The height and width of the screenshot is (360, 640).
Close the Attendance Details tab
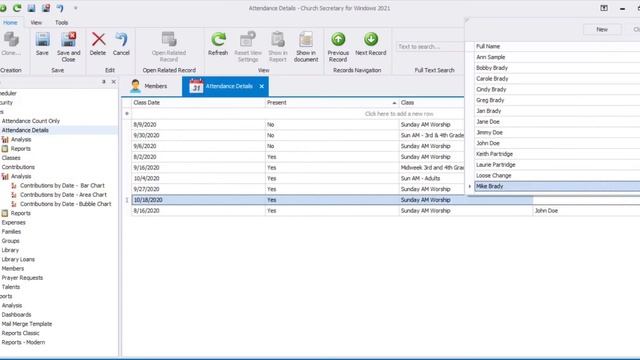tap(262, 87)
